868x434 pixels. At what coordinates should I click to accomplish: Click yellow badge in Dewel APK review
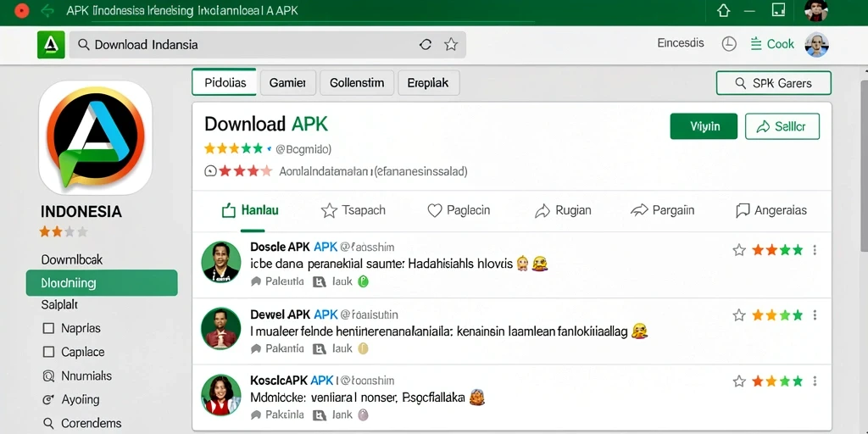click(363, 348)
